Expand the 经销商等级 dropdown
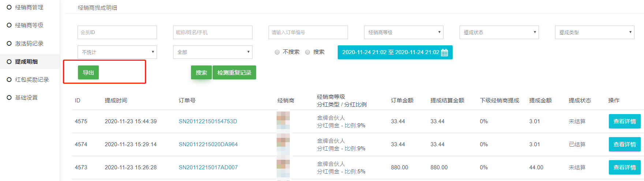 404,32
